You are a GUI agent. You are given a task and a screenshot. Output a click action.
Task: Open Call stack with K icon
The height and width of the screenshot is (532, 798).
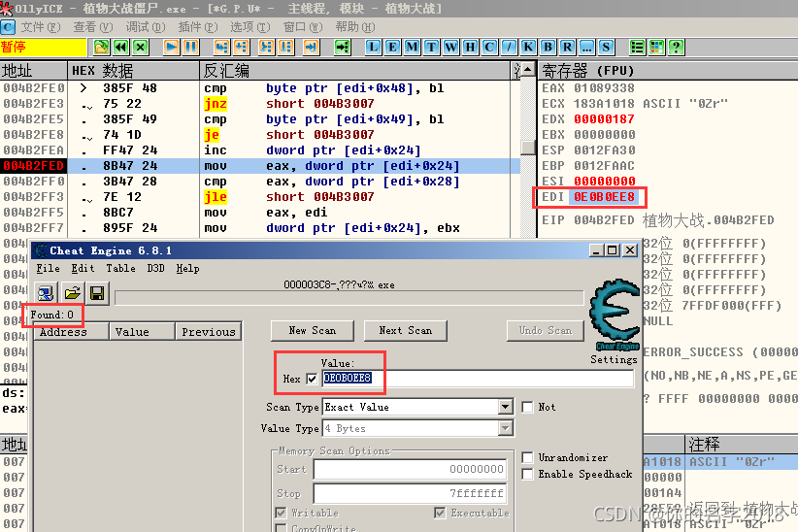pos(528,48)
